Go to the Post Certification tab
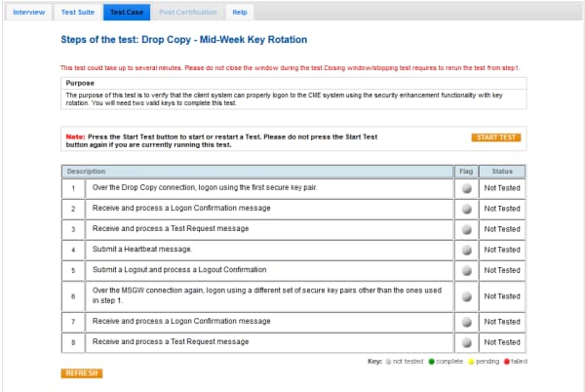The image size is (585, 392). click(x=188, y=12)
